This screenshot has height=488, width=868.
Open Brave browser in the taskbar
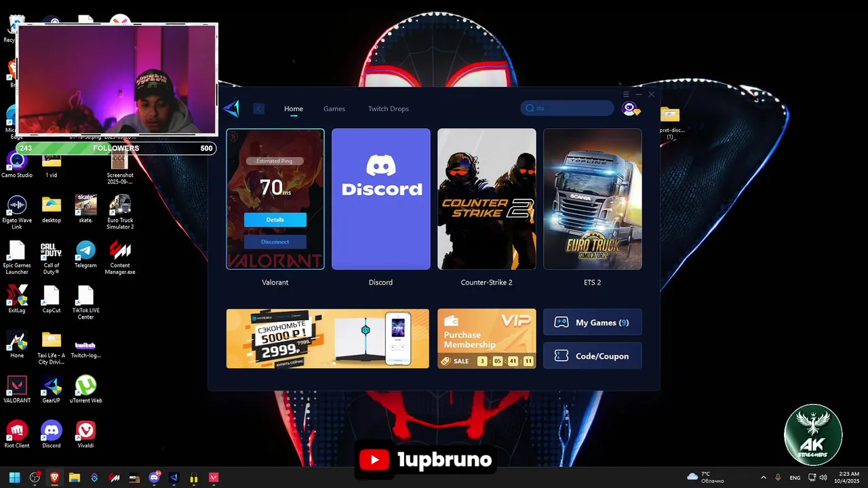[x=54, y=477]
